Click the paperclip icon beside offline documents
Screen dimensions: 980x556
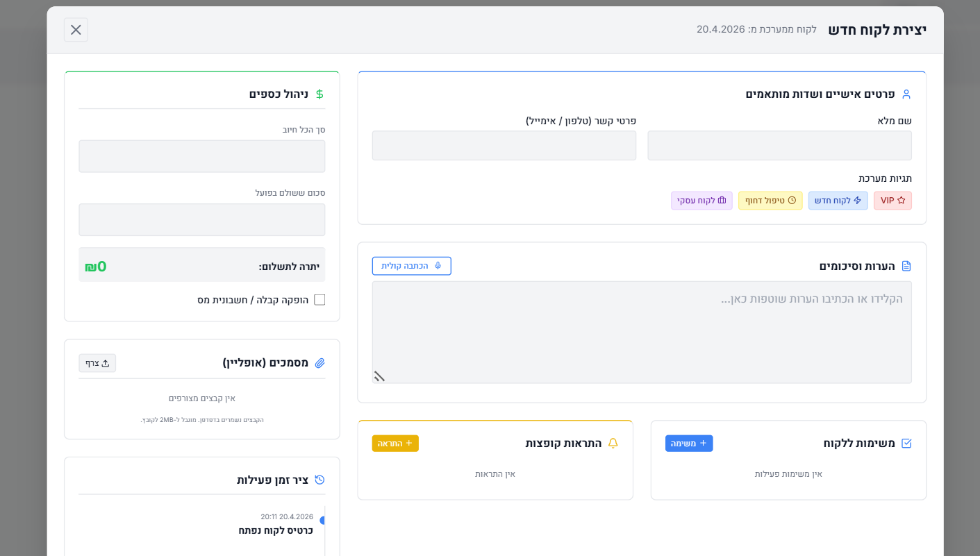click(x=319, y=363)
